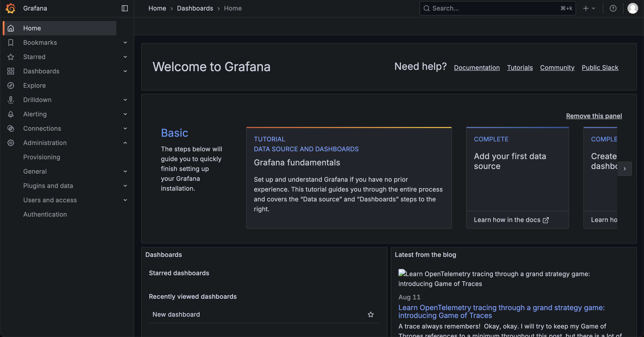
Task: Select Connections label in the sidebar
Action: 42,128
